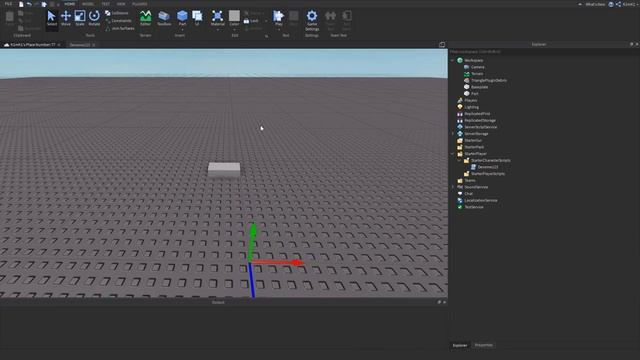Activate the Rotate tool
640x360 pixels.
pos(94,18)
